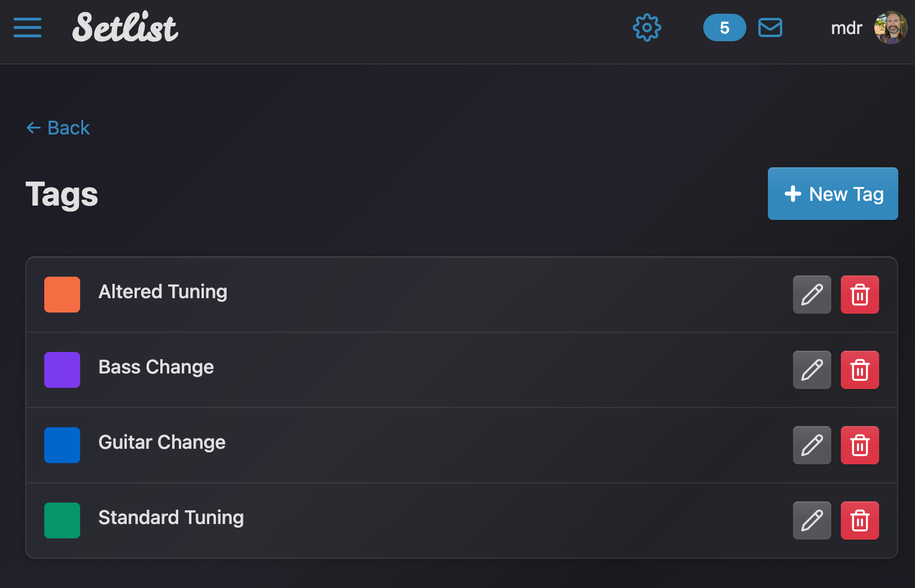915x588 pixels.
Task: Click the Setlist logo
Action: 125,27
